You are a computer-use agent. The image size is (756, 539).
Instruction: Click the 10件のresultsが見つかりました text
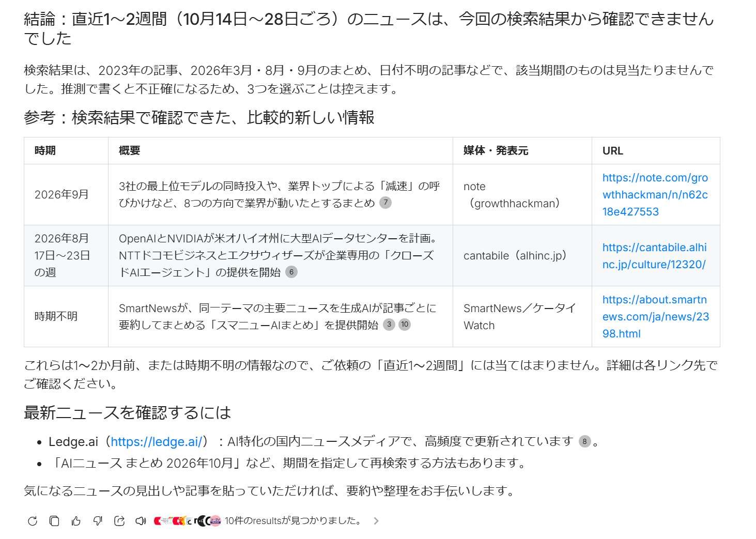pos(294,521)
